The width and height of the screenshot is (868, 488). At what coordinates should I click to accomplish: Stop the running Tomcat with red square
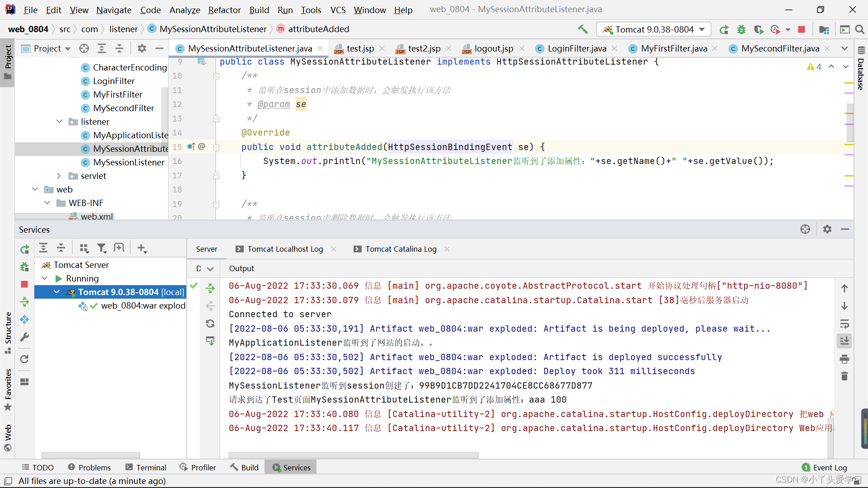802,29
